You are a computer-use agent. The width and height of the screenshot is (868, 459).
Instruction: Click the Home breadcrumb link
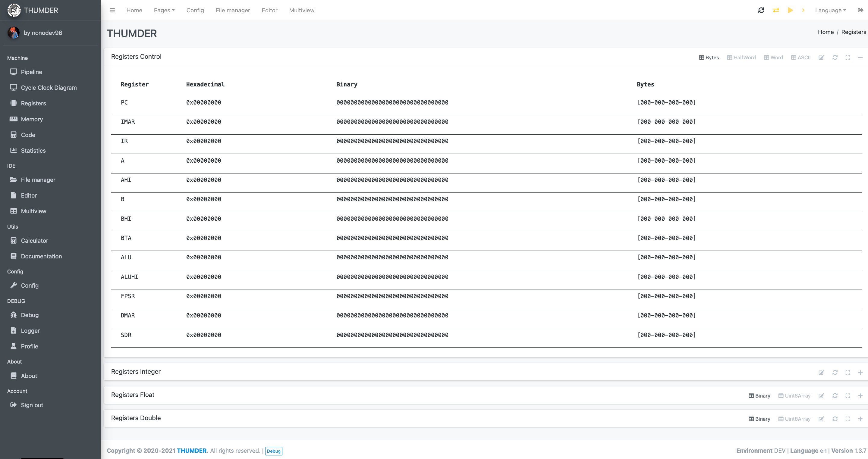pos(826,32)
